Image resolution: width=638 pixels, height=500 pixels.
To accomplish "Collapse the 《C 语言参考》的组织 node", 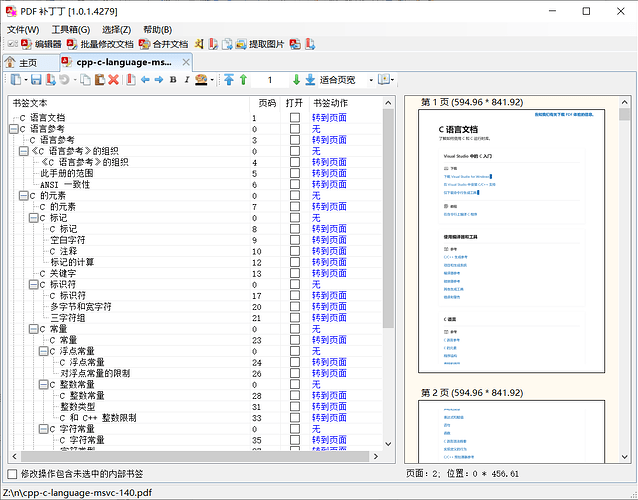I will pos(24,151).
